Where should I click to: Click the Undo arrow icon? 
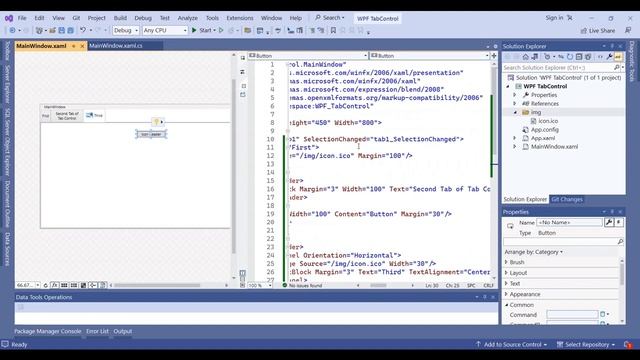pos(83,30)
